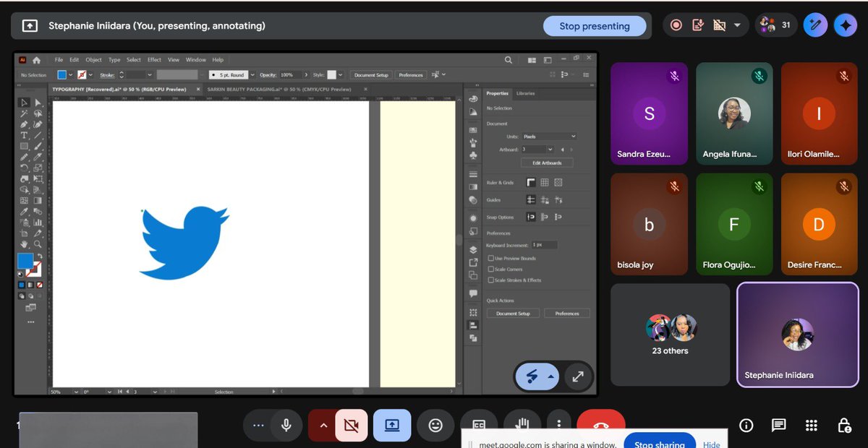Screen dimensions: 868x448
Task: Open the Symbols panel club icon
Action: click(x=473, y=155)
